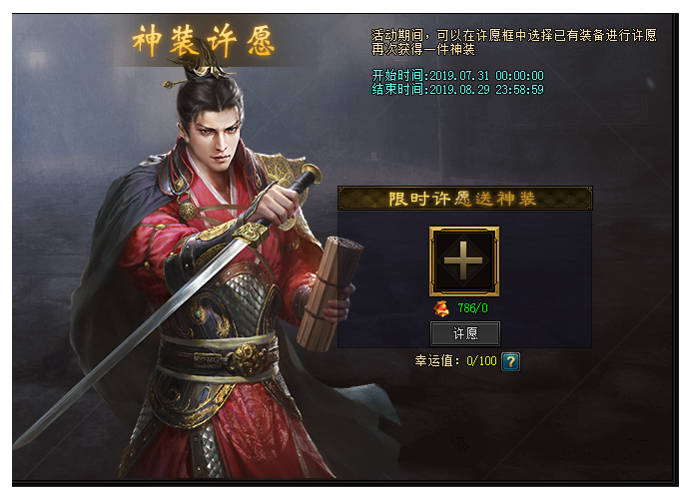Click the 开始时间 start date line
Image resolution: width=688 pixels, height=502 pixels.
(458, 75)
